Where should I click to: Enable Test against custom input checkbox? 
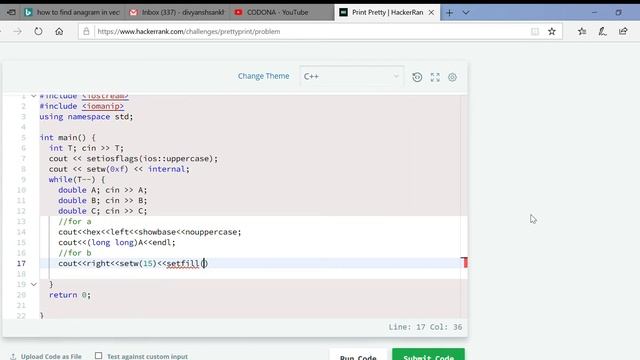98,356
